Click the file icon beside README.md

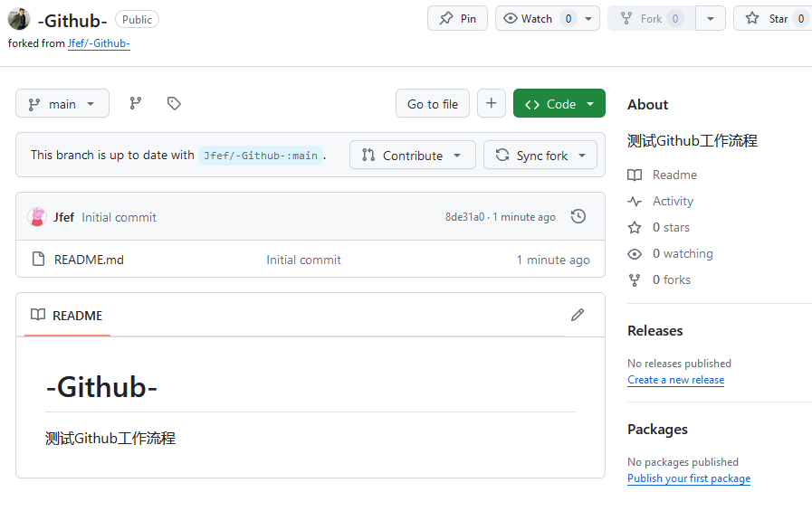point(38,259)
